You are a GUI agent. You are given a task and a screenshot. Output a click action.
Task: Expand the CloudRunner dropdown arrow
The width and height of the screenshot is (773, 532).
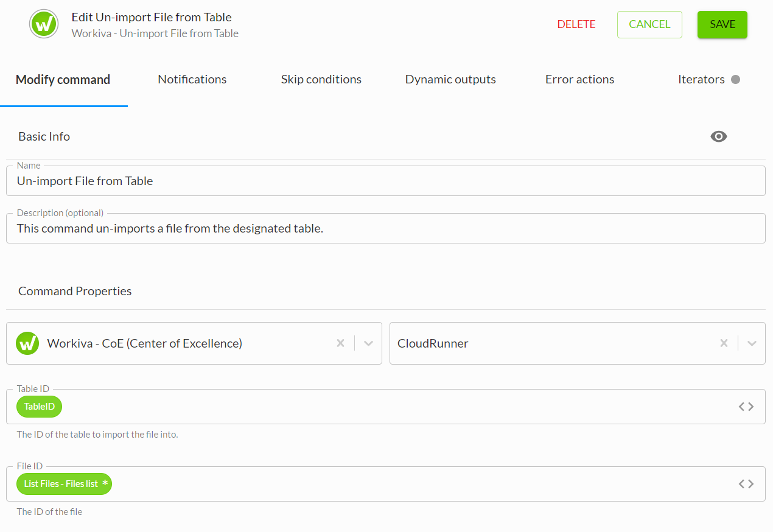[x=752, y=343]
